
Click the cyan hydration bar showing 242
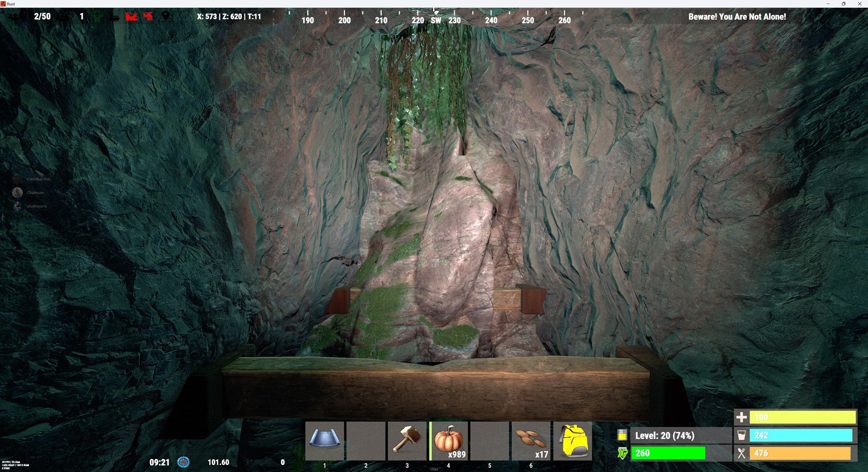tap(801, 435)
